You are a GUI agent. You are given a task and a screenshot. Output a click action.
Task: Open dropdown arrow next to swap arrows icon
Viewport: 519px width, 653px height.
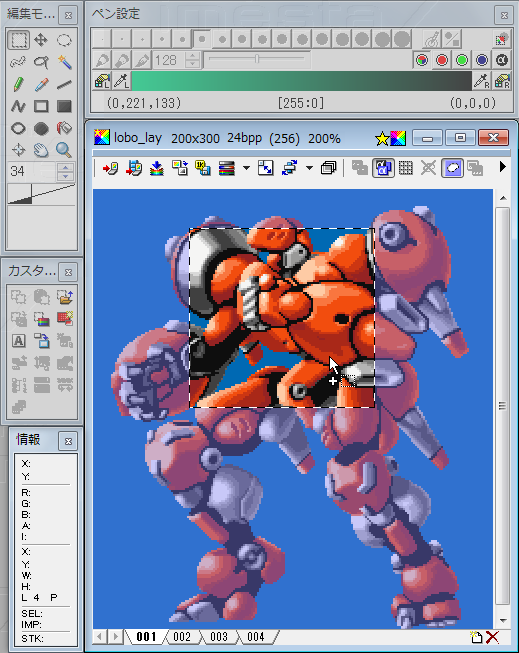tap(309, 168)
